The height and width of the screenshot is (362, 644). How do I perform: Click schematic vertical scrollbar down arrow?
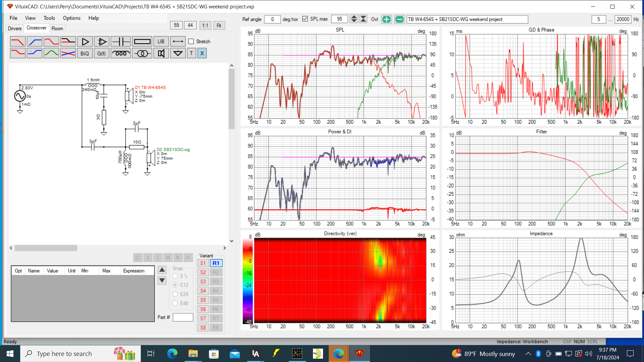[231, 241]
